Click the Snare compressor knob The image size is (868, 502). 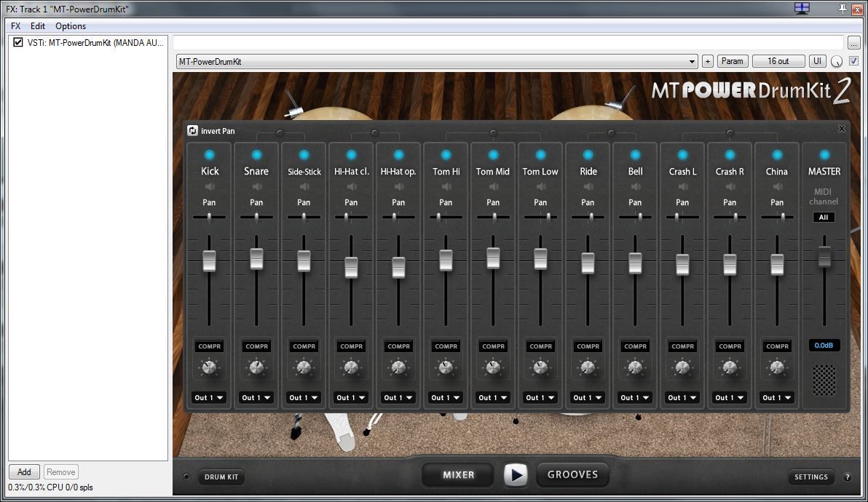pos(257,367)
